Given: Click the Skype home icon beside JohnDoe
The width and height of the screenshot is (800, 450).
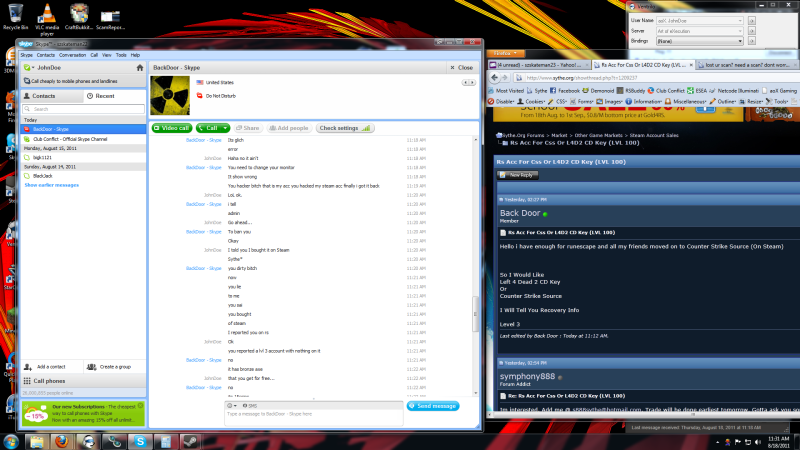Looking at the screenshot, I should click(x=140, y=67).
